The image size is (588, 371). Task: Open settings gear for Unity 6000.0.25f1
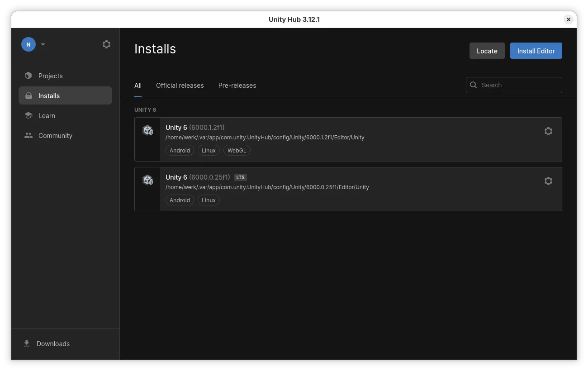tap(548, 181)
